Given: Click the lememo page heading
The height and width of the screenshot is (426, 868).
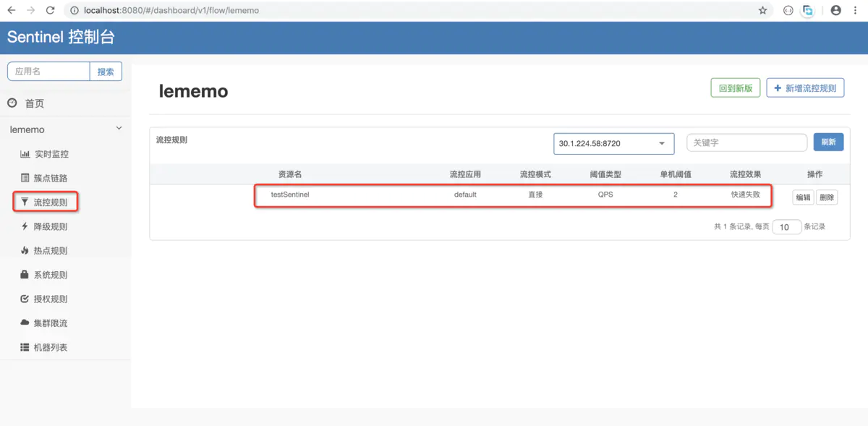Looking at the screenshot, I should [193, 91].
